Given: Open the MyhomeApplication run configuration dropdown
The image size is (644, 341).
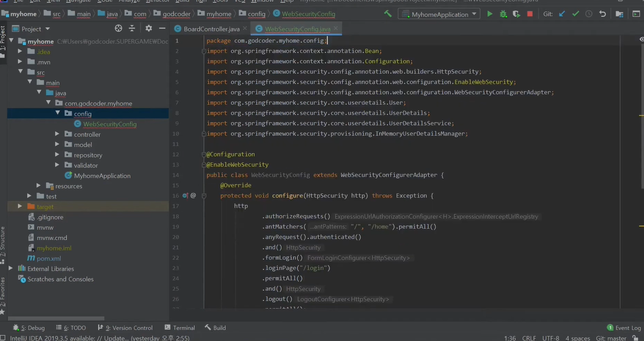Looking at the screenshot, I should 439,14.
